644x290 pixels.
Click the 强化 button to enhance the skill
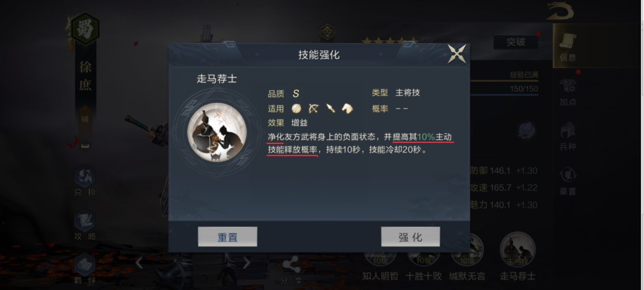(410, 237)
